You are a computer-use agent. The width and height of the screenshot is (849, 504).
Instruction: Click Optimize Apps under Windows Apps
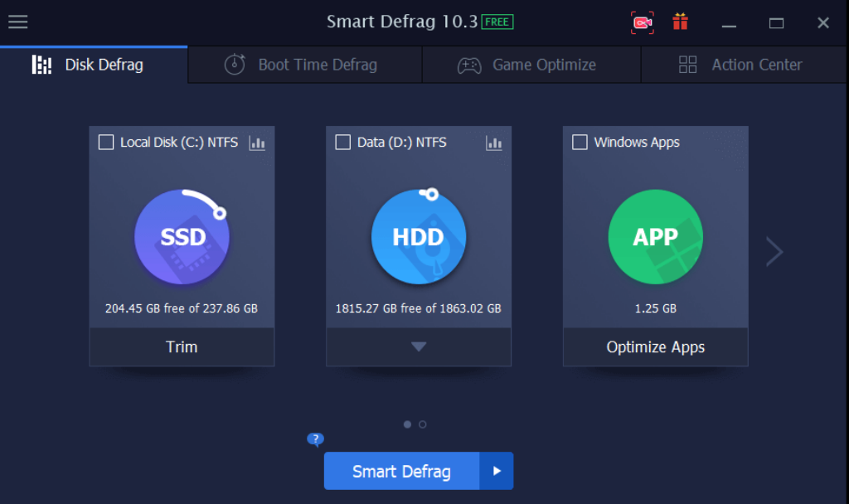pos(656,346)
